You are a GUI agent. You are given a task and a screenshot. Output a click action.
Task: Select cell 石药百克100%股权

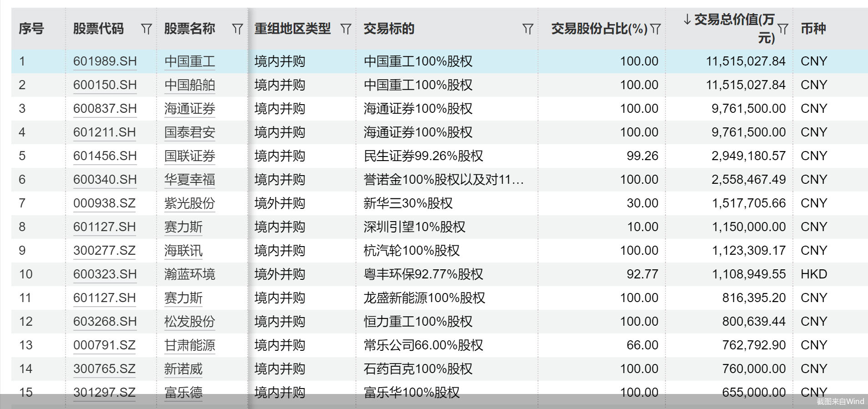(x=418, y=369)
